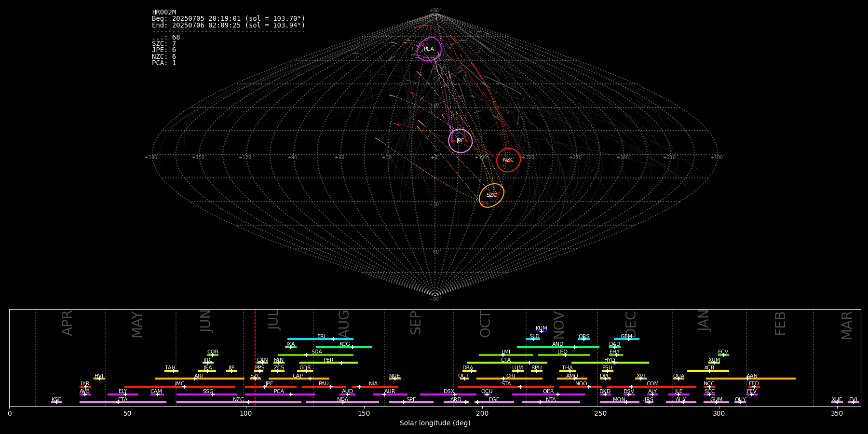
Task: Click the ERI shower label in the timeline
Action: click(321, 337)
